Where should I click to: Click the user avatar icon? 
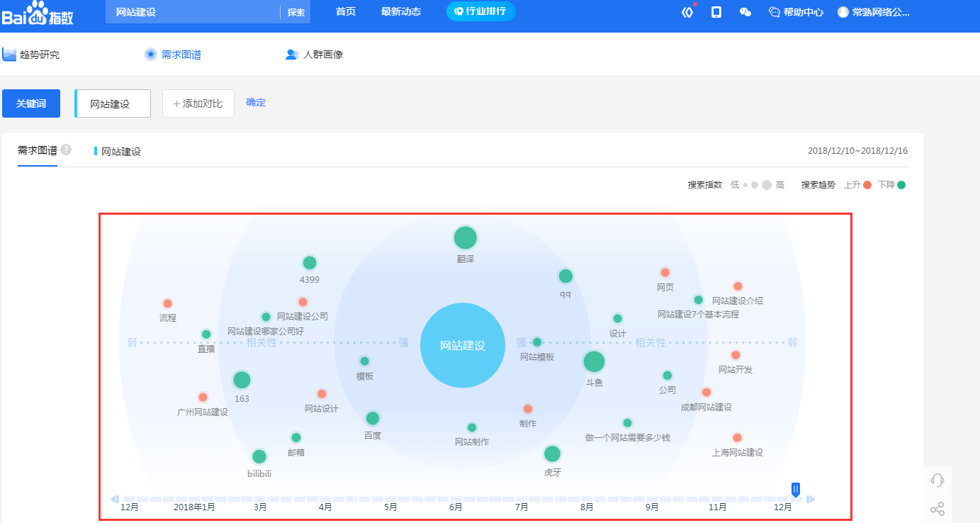point(843,12)
